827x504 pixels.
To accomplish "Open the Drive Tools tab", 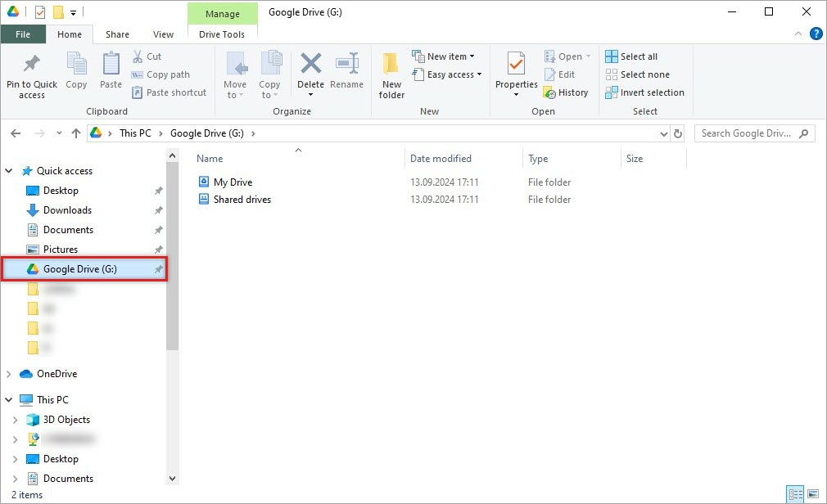I will tap(222, 34).
